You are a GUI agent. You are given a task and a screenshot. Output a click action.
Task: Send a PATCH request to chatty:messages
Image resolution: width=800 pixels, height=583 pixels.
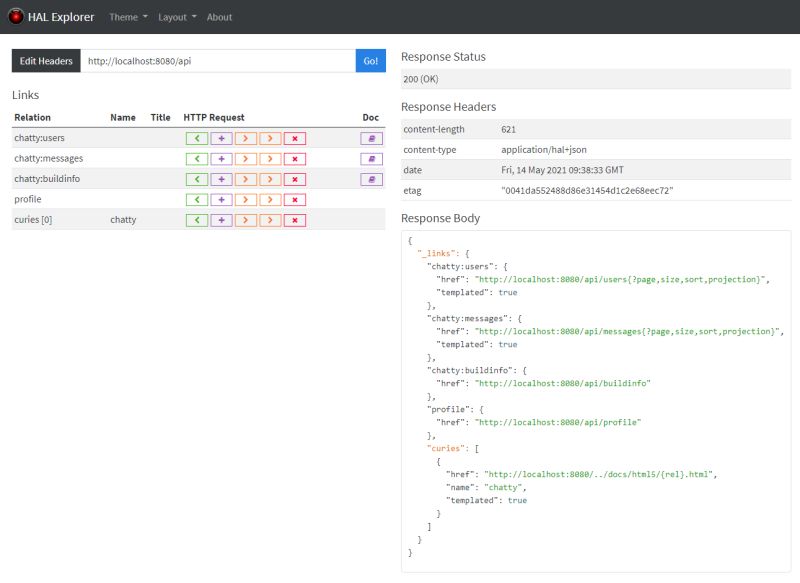269,158
